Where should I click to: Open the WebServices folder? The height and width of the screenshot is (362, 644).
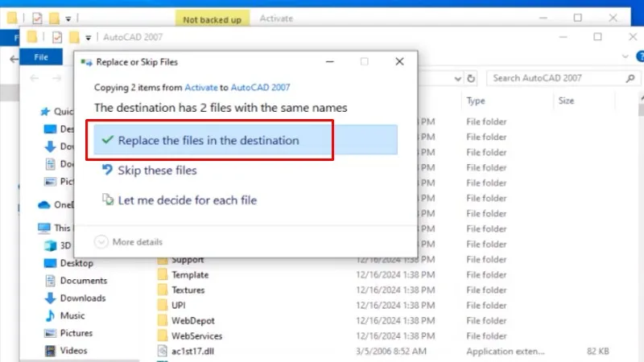[196, 335]
